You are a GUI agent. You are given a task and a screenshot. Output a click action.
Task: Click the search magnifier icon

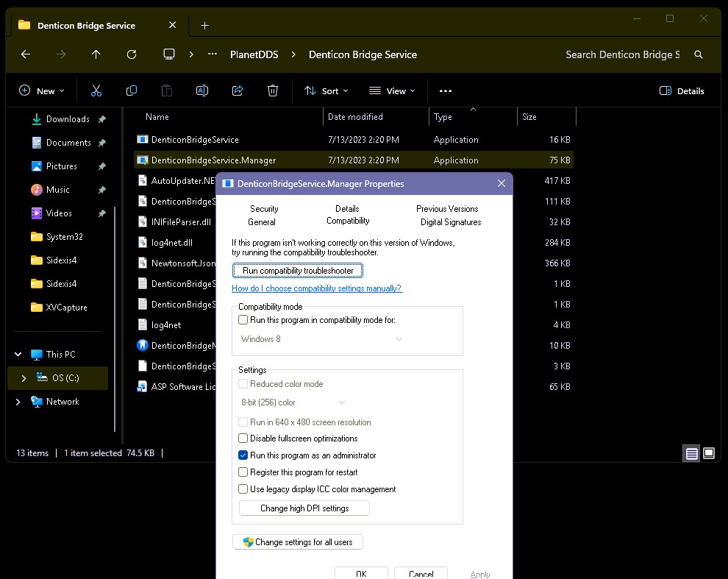[699, 55]
